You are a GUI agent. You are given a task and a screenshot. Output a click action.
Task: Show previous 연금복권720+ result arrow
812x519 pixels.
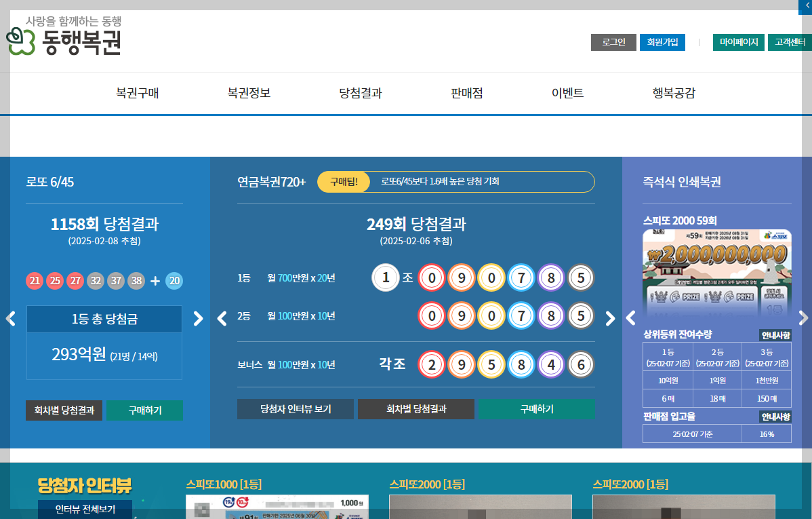click(x=222, y=318)
